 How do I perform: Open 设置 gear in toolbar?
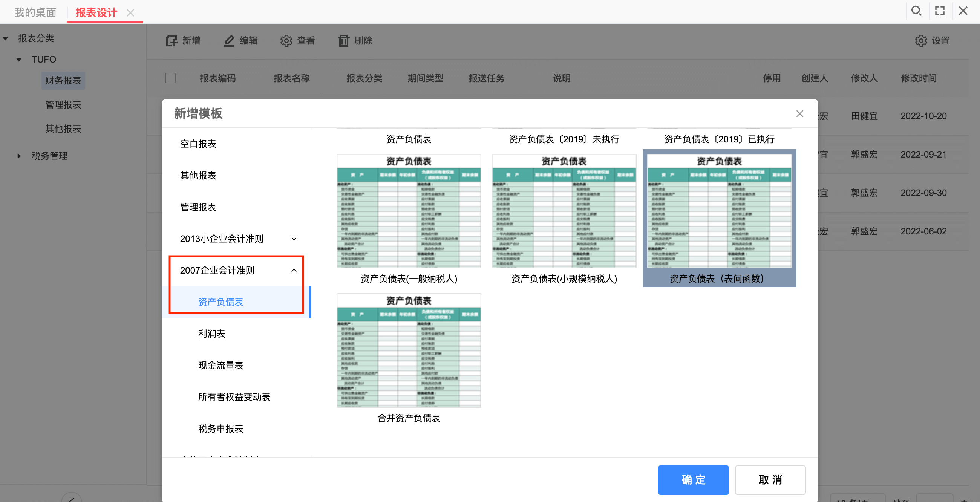pos(921,41)
